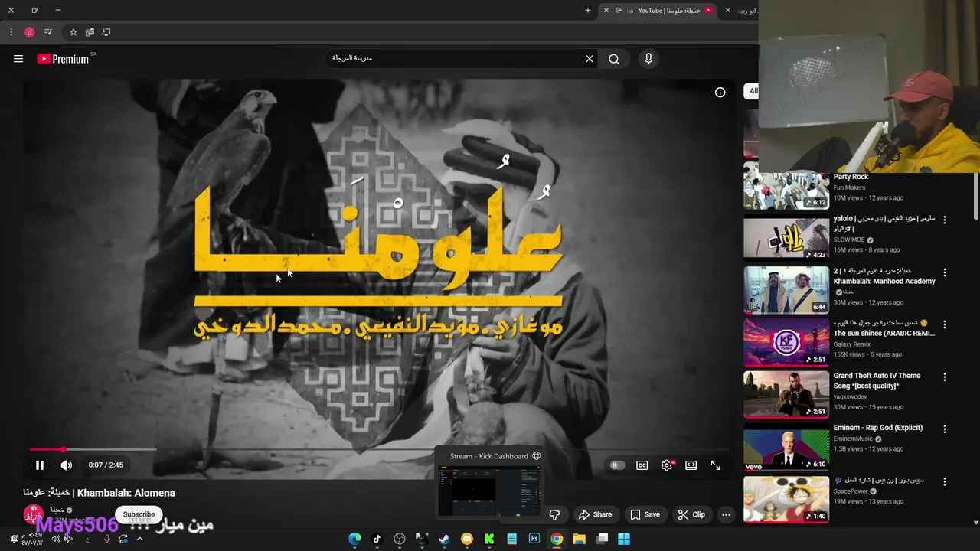980x551 pixels.
Task: Open Eminem - Rap God (Explicit) thumbnail
Action: tap(786, 448)
